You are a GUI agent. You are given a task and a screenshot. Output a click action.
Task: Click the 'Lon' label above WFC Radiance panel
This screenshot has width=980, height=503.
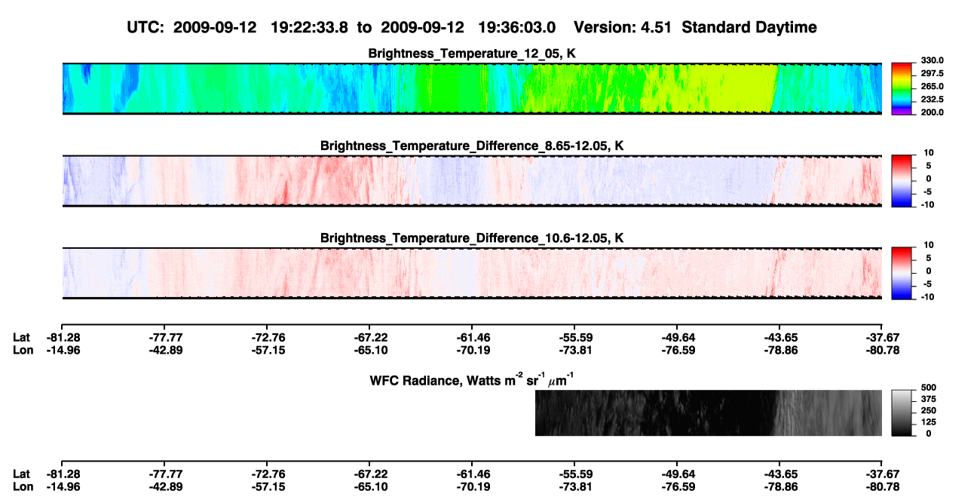pos(23,350)
